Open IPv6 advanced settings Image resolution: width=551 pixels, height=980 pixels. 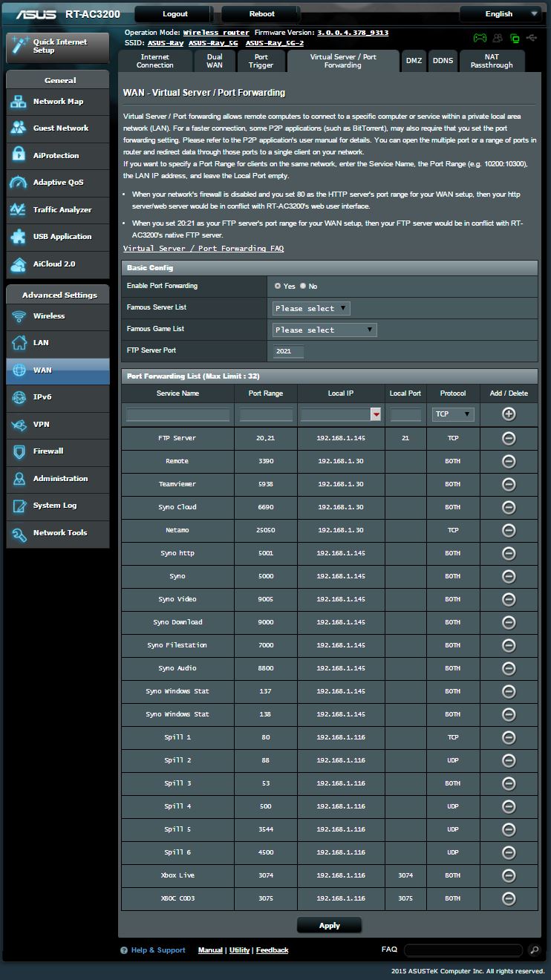(58, 397)
